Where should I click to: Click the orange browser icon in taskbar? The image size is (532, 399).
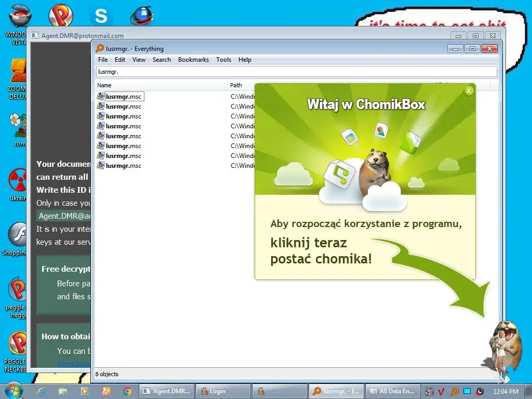click(x=106, y=391)
